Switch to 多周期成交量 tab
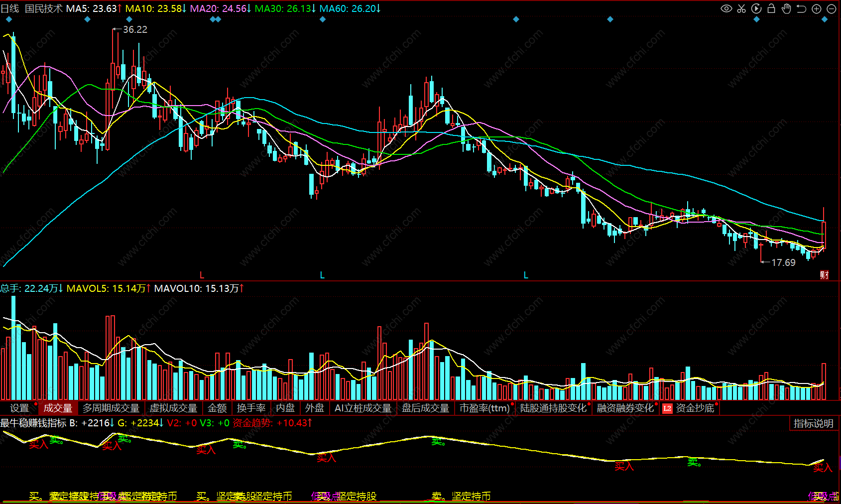This screenshot has height=504, width=841. click(111, 408)
